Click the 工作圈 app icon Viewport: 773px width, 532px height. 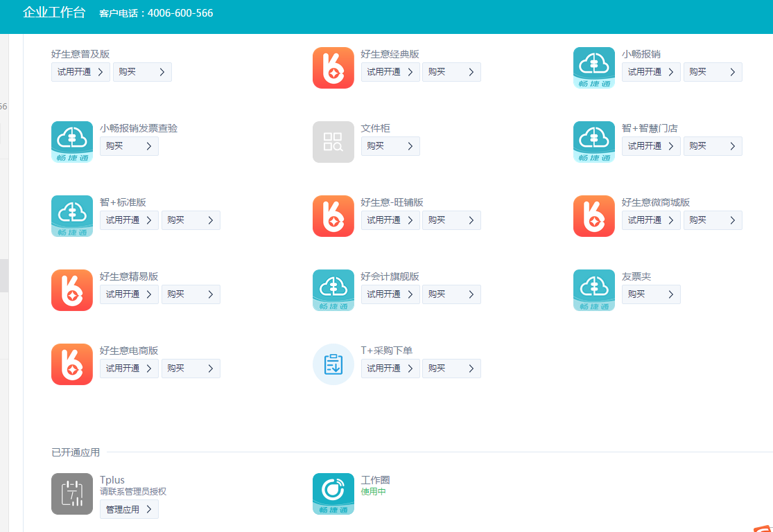(x=333, y=494)
